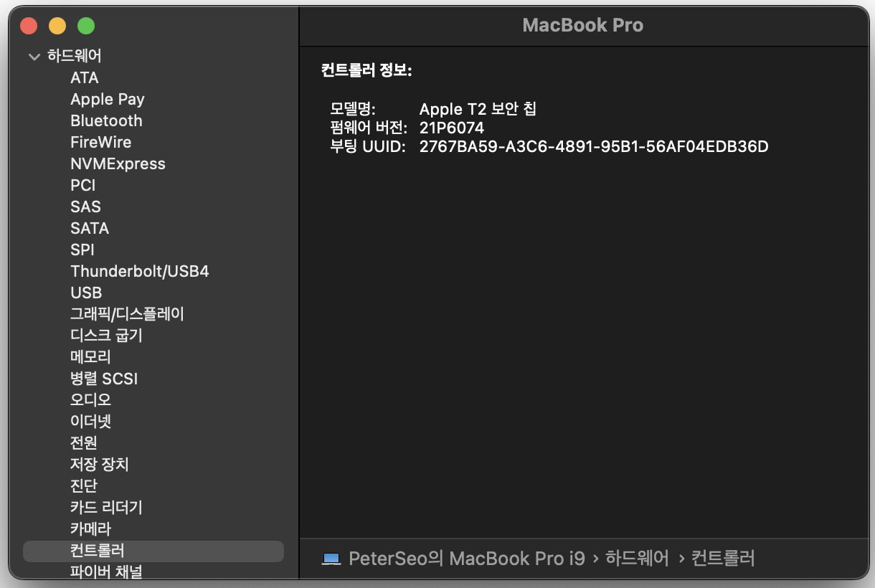Select 하드웨어 in the sidebar
The image size is (875, 588).
[74, 56]
